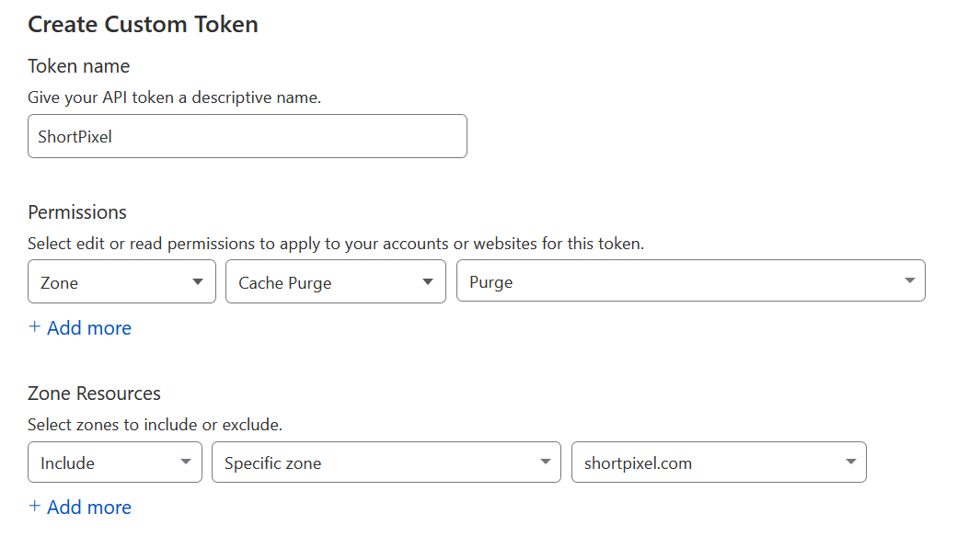Viewport: 980px width, 548px height.
Task: Click the arrow on the Include dropdown
Action: (x=185, y=462)
